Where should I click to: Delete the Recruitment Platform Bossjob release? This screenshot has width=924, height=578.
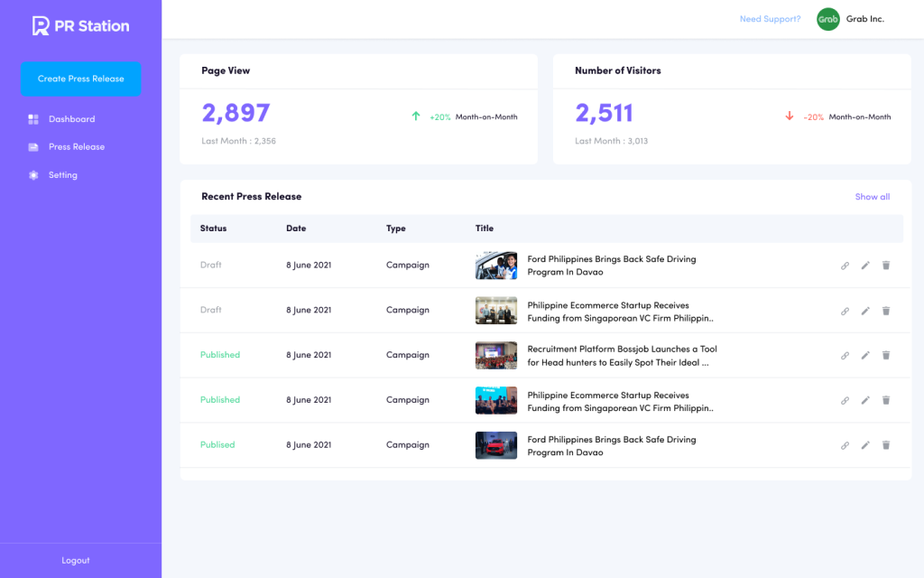886,355
